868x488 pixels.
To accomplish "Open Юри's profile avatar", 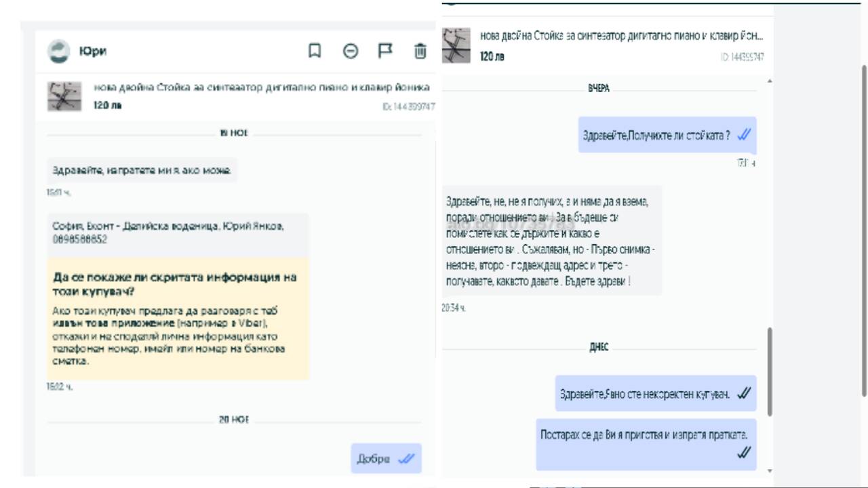I will 58,52.
